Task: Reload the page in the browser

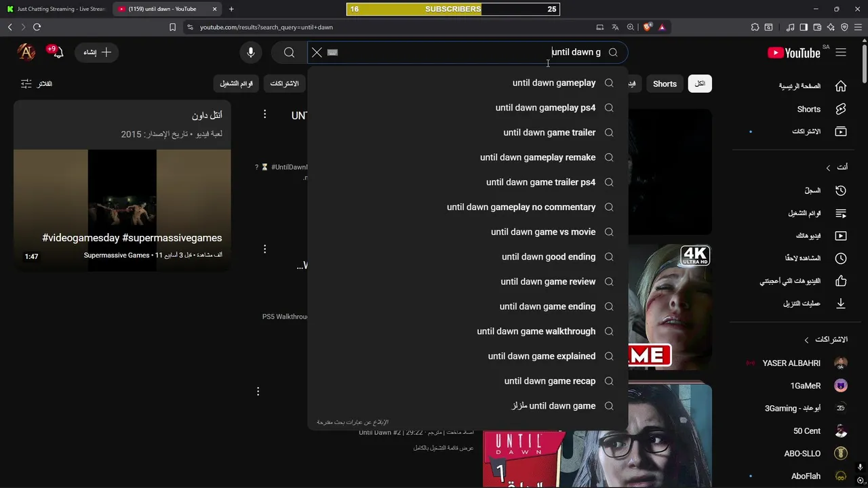Action: tap(37, 27)
